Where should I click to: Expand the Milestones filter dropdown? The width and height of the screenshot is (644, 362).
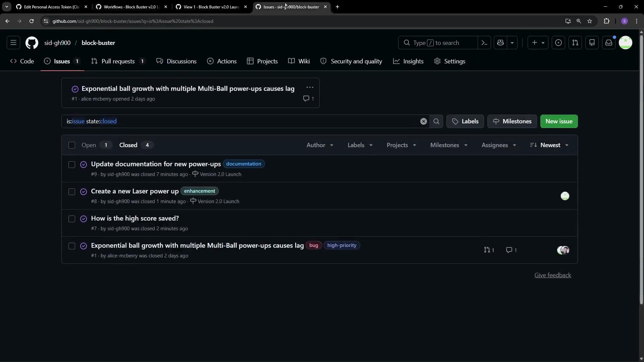point(449,145)
